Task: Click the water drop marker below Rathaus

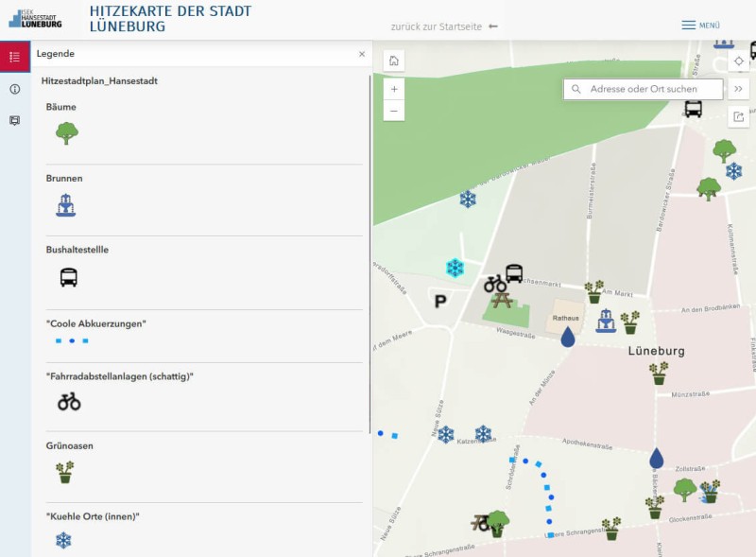Action: click(x=568, y=337)
